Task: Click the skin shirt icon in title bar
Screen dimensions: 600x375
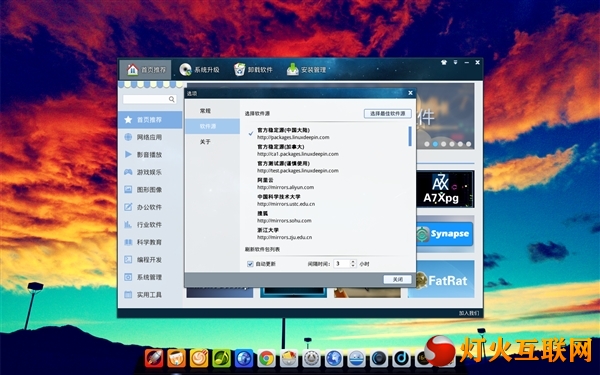Action: pos(444,62)
